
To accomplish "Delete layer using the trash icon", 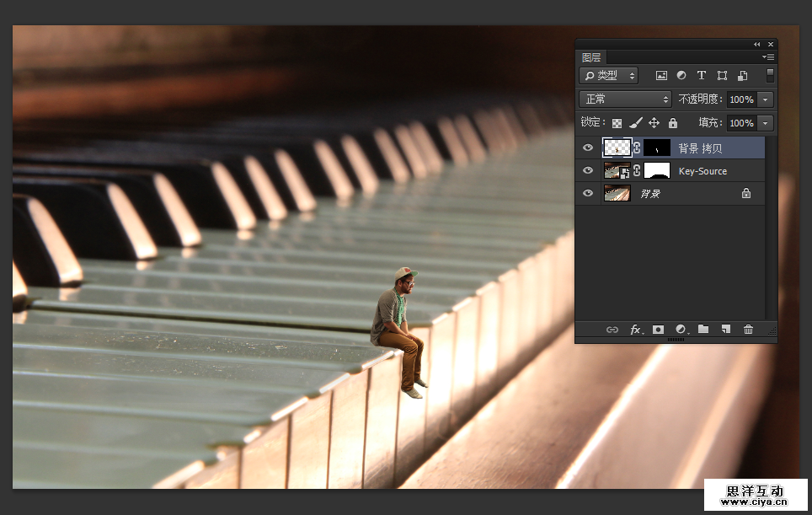I will [x=748, y=330].
